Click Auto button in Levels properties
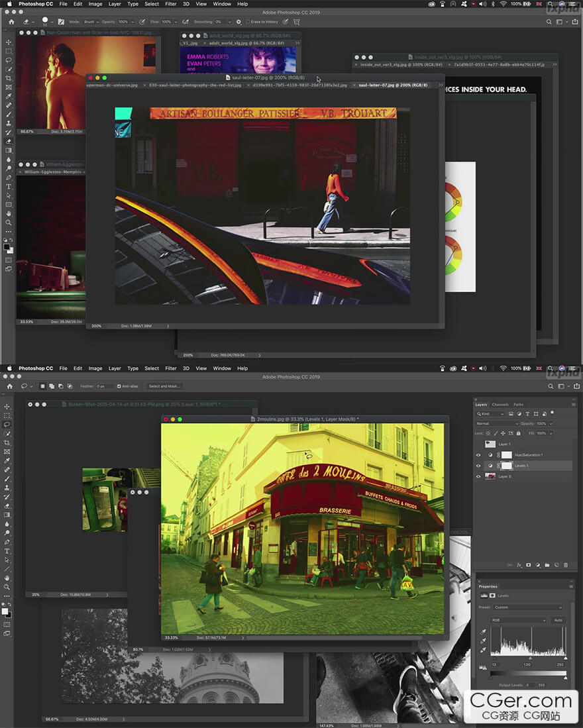The height and width of the screenshot is (728, 583). click(x=558, y=620)
